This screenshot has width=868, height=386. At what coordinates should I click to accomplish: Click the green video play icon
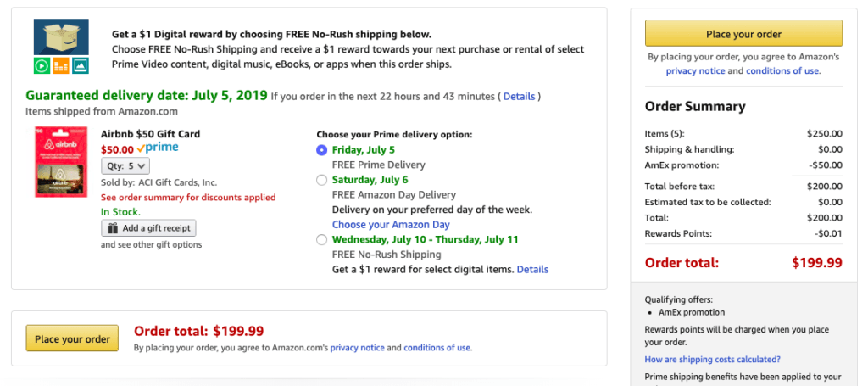point(42,66)
